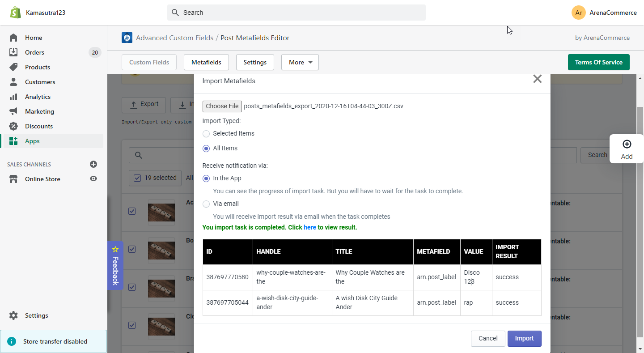Go to Discounts in sidebar
Image resolution: width=644 pixels, height=353 pixels.
pyautogui.click(x=39, y=126)
